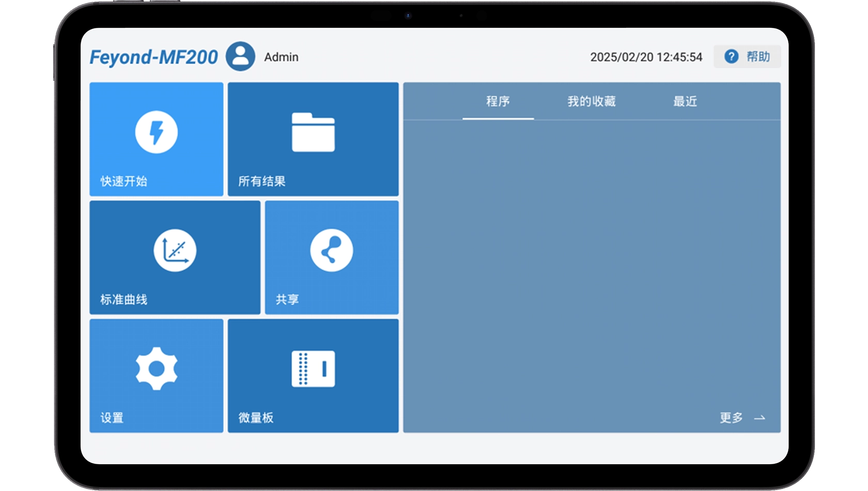This screenshot has height=491, width=868.
Task: Select the 最近 tab
Action: pos(685,101)
